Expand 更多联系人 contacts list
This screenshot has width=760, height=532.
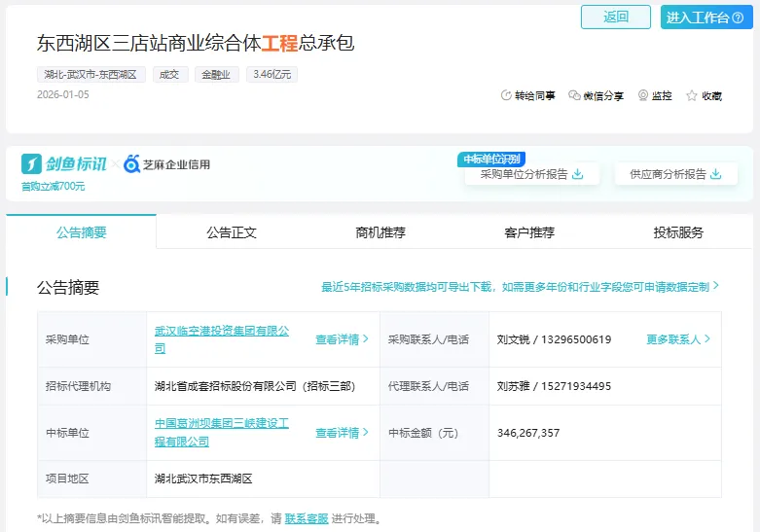tap(678, 339)
